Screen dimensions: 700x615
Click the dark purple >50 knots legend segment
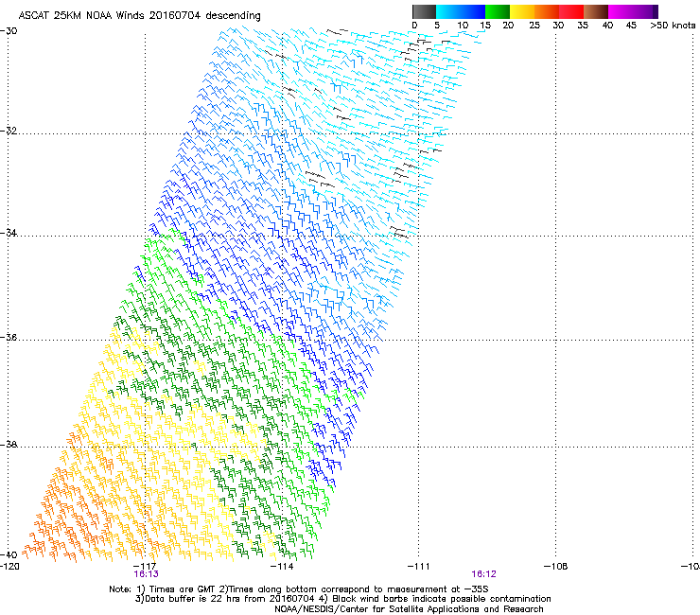pos(656,11)
